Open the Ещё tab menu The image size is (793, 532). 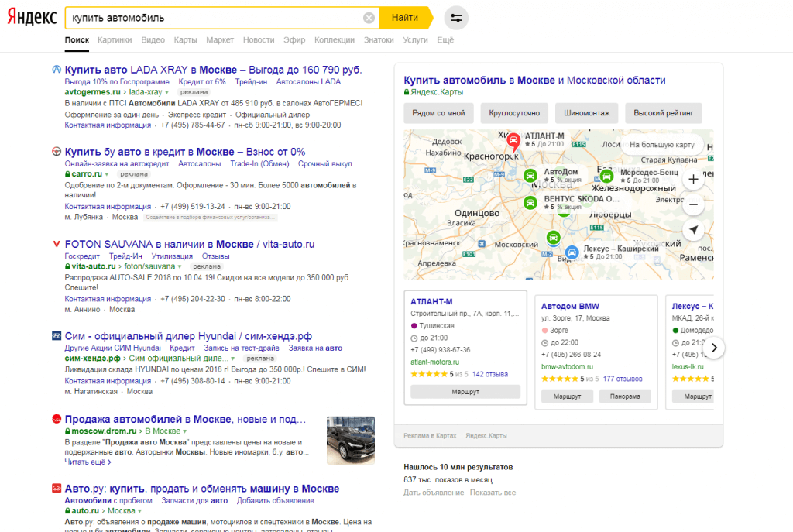pos(445,39)
